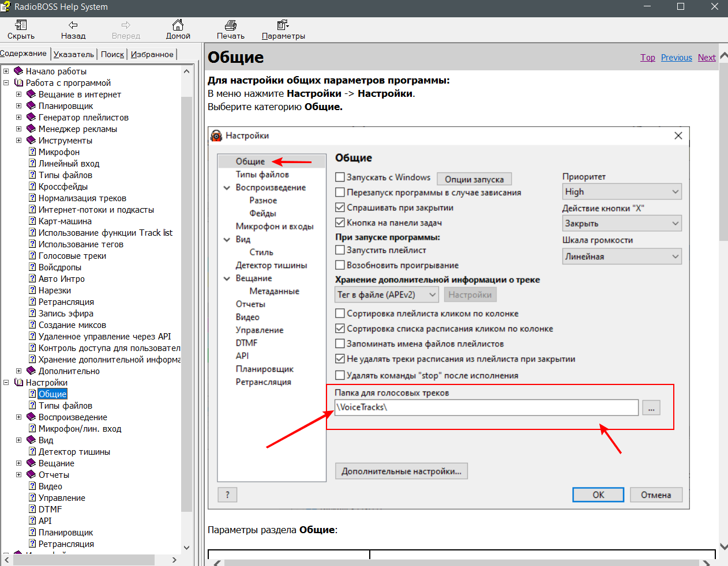Viewport: 728px width, 566px height.
Task: Select Кроссфейды topic in contents tree
Action: 63,187
